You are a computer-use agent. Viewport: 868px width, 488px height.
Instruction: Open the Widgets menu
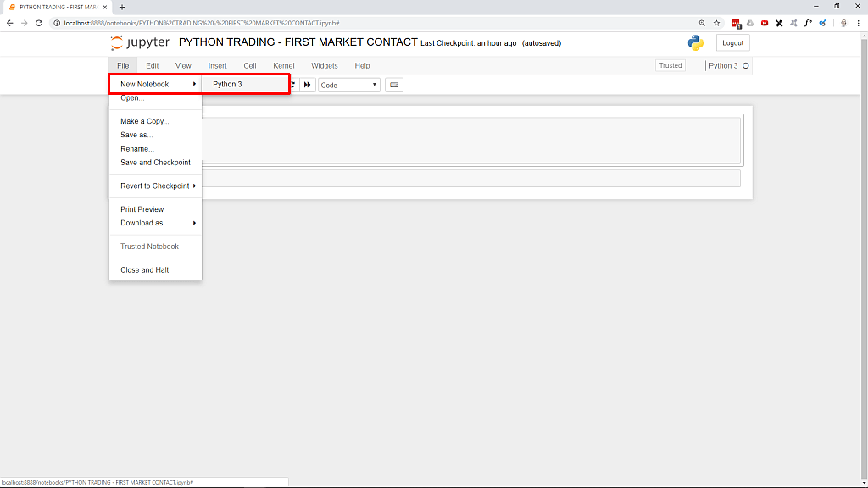point(325,66)
